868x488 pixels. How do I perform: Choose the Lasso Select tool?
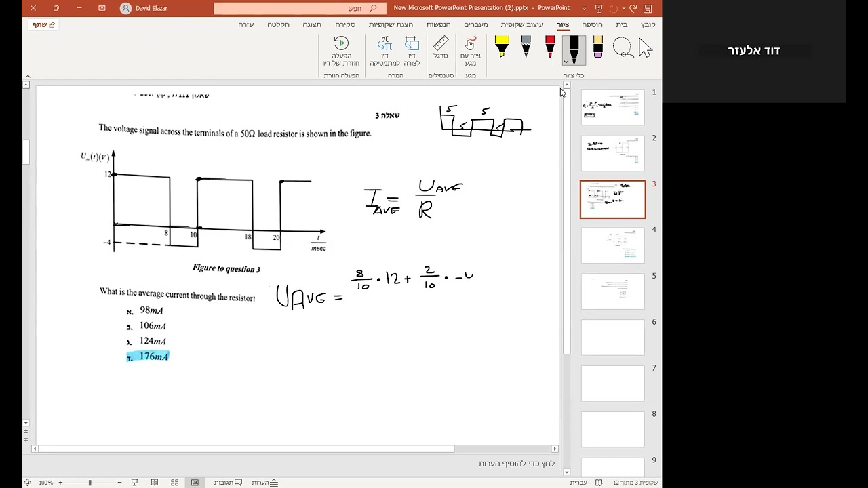(622, 47)
